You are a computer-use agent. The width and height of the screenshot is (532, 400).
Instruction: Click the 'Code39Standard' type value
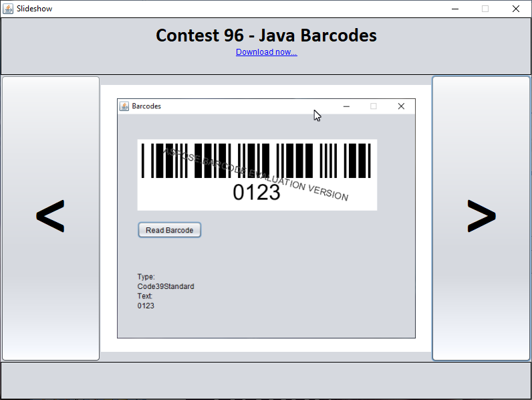point(166,286)
